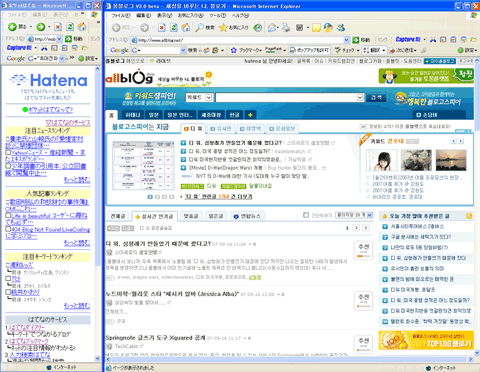The height and width of the screenshot is (372, 480).
Task: Click the popup-allowed button on the Google toolbar
Action: tap(309, 50)
